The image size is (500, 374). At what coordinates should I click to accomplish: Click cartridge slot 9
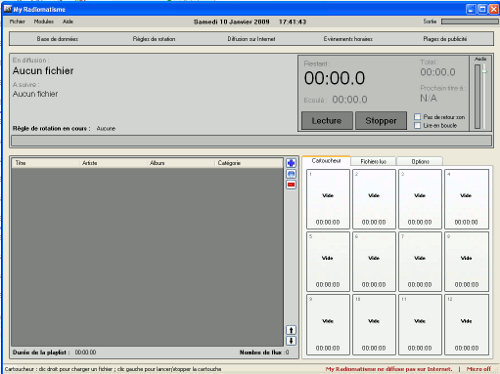[328, 324]
